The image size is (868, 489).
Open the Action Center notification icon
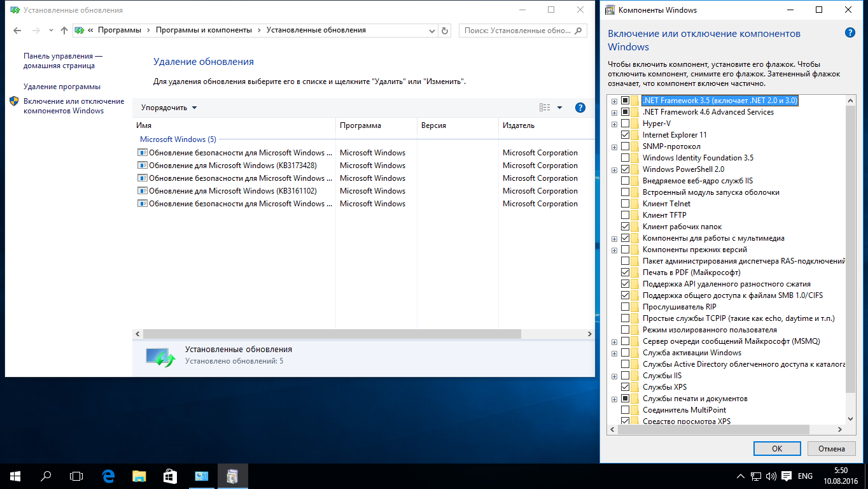pyautogui.click(x=787, y=476)
